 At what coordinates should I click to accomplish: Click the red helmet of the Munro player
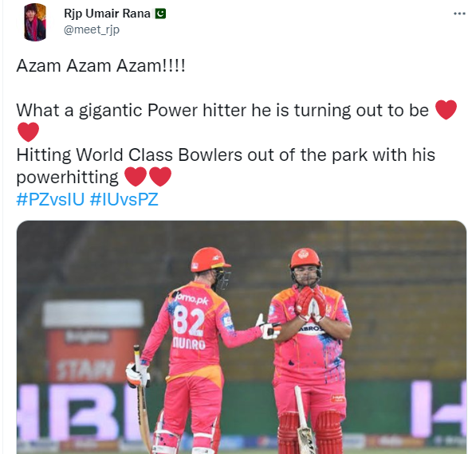pos(210,260)
